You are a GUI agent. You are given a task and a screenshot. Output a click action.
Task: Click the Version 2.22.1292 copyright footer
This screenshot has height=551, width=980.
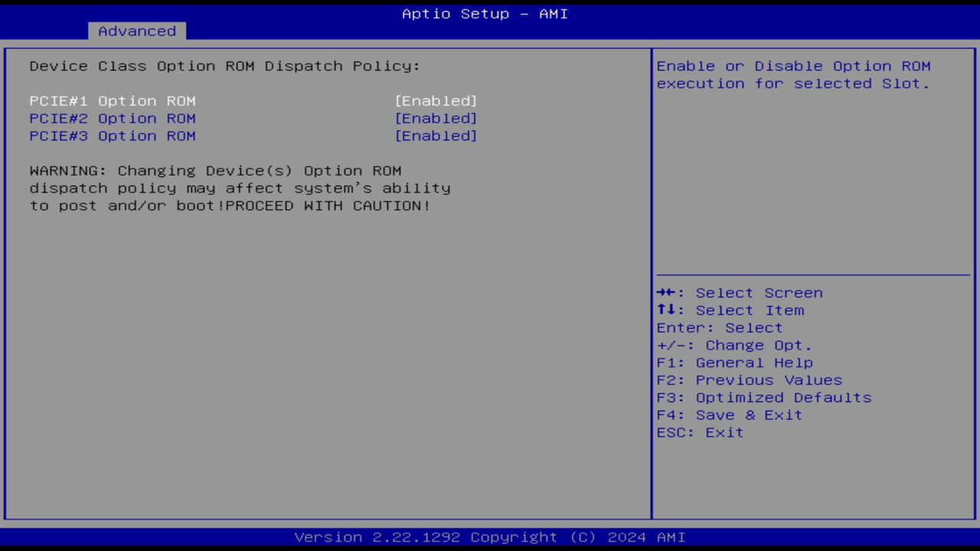click(x=490, y=537)
